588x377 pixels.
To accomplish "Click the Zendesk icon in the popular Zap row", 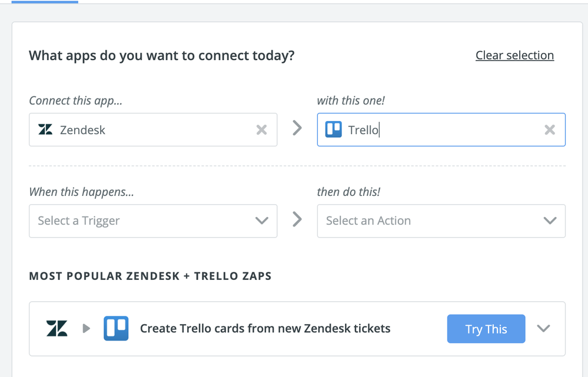I will click(x=57, y=328).
